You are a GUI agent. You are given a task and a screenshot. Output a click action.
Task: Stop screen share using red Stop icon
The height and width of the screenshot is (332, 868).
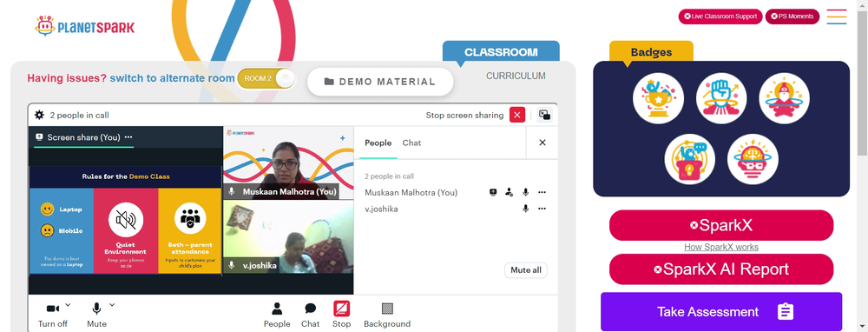(341, 315)
